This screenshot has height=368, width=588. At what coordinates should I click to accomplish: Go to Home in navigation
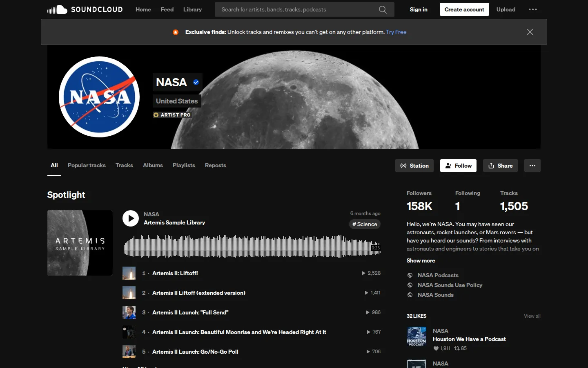[143, 9]
